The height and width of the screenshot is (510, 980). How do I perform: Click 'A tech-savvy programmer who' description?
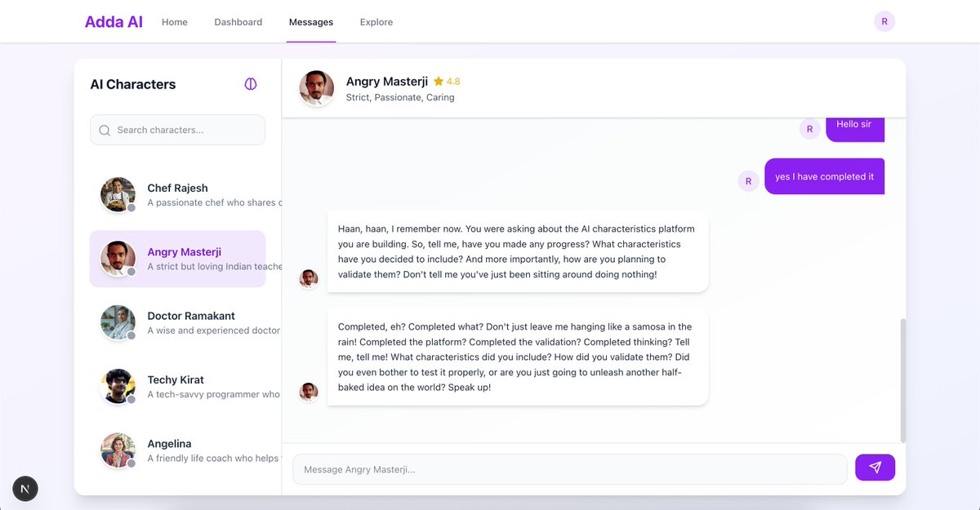click(x=214, y=394)
